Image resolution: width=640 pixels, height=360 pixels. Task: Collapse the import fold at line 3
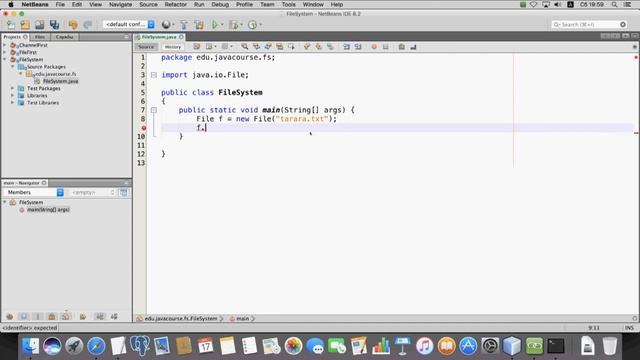pyautogui.click(x=154, y=75)
